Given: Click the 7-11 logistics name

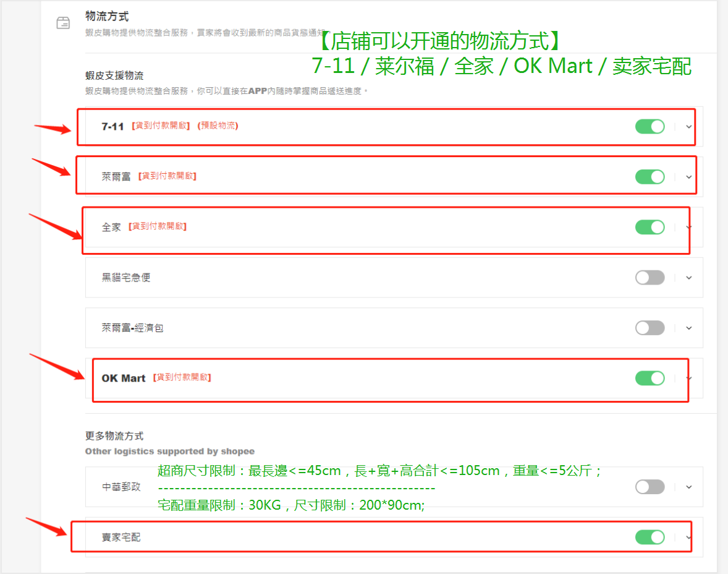Looking at the screenshot, I should 112,126.
